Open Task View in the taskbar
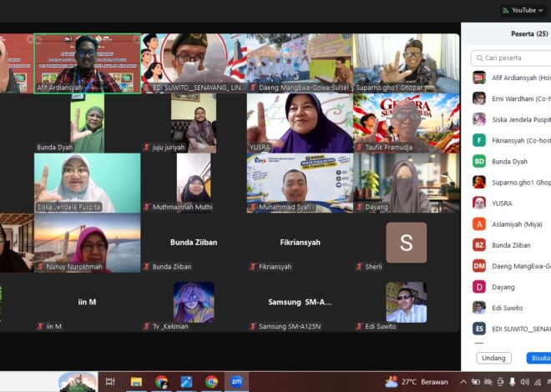The width and height of the screenshot is (551, 392). (110, 381)
